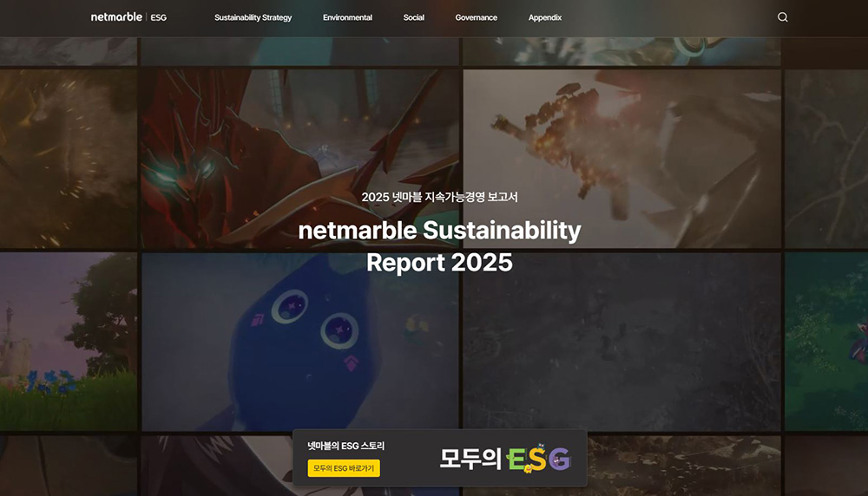Screen dimensions: 868x496
Task: Select the ESG label beside the logo
Action: coord(158,17)
